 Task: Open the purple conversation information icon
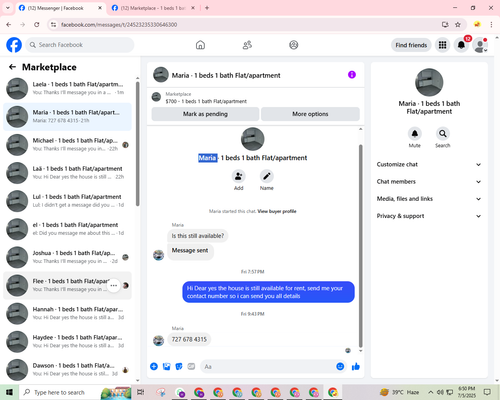[x=352, y=75]
